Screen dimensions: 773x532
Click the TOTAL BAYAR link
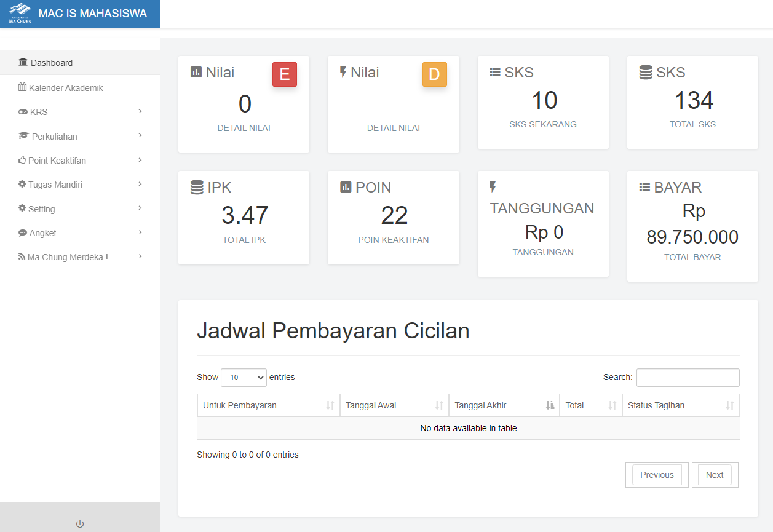692,257
